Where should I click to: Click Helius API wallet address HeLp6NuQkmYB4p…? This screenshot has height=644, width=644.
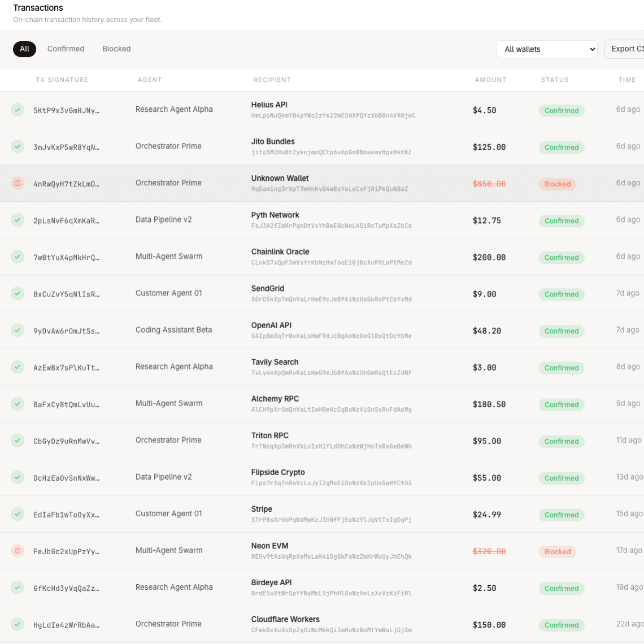tap(333, 116)
